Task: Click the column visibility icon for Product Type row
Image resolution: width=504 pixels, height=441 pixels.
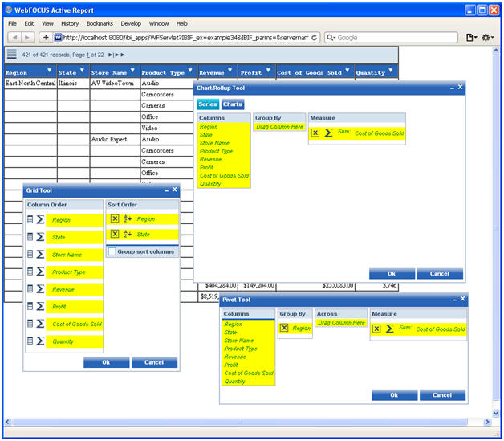Action: point(30,272)
